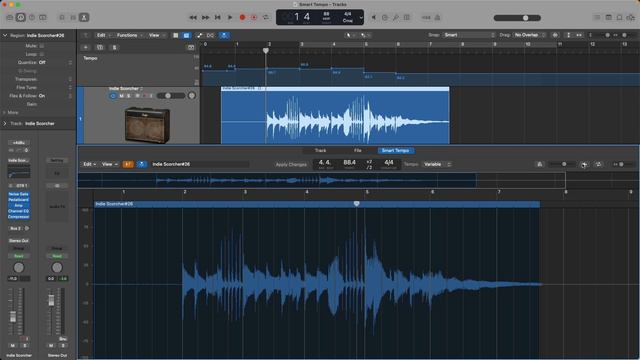Open Quick Help icon in the control bar

[x=32, y=18]
